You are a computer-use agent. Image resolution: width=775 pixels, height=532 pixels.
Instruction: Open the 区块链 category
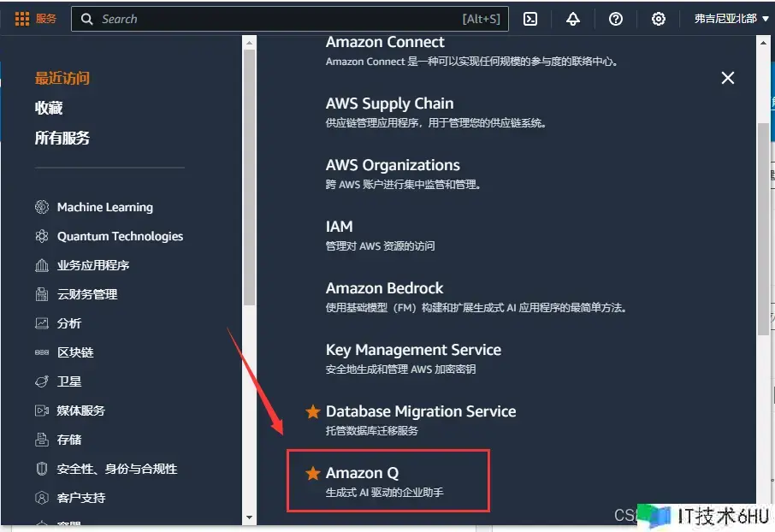pyautogui.click(x=75, y=352)
